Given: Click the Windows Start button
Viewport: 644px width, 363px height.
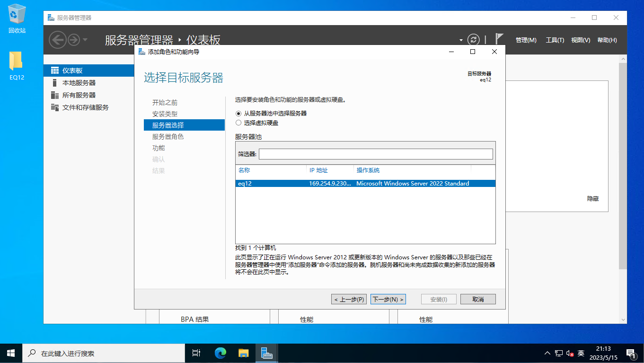Looking at the screenshot, I should pos(11,353).
